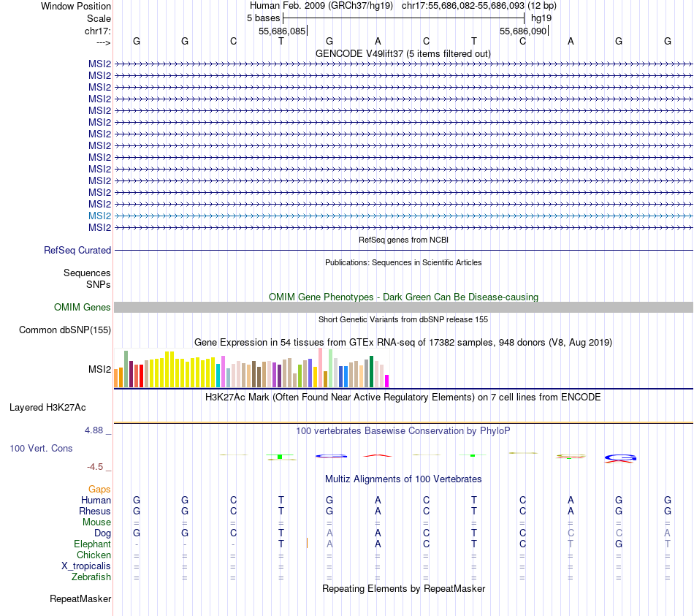
Task: Click the Sequences track label
Action: pos(87,273)
